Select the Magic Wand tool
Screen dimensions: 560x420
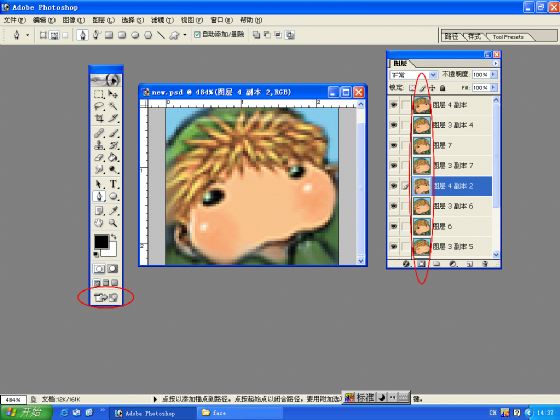[x=113, y=106]
